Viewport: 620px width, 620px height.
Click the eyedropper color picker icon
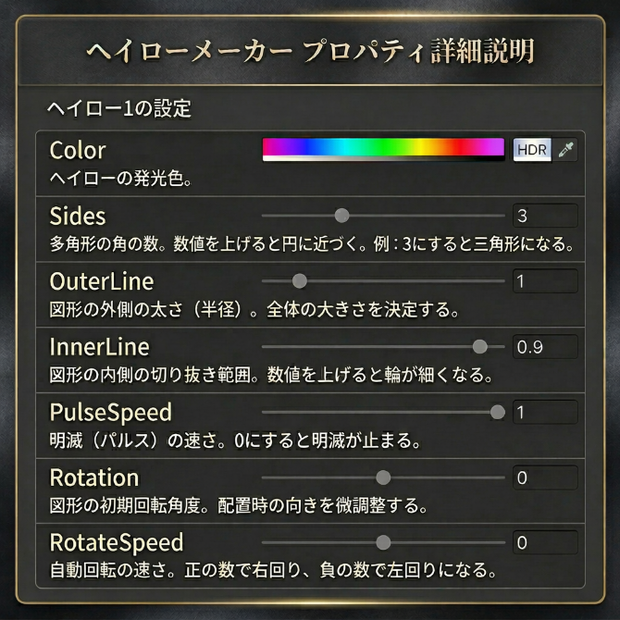click(x=565, y=150)
